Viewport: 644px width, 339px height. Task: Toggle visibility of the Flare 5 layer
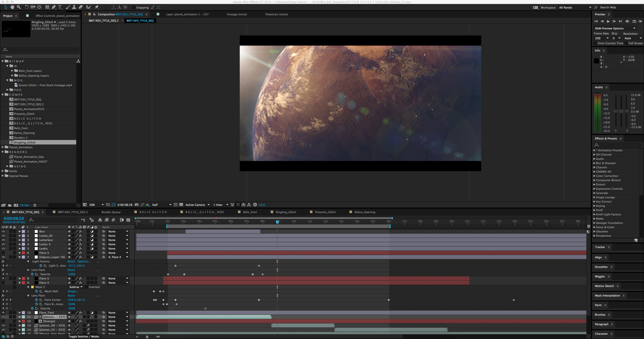tap(3, 279)
